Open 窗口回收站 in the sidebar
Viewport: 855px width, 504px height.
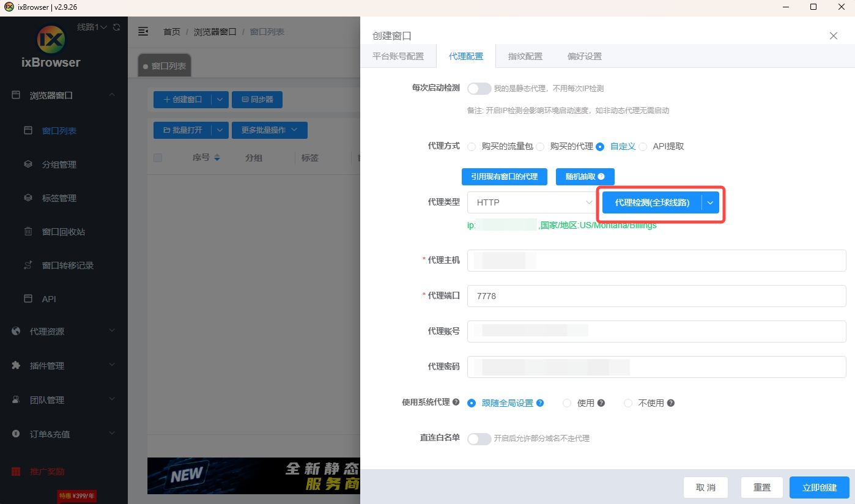point(64,232)
